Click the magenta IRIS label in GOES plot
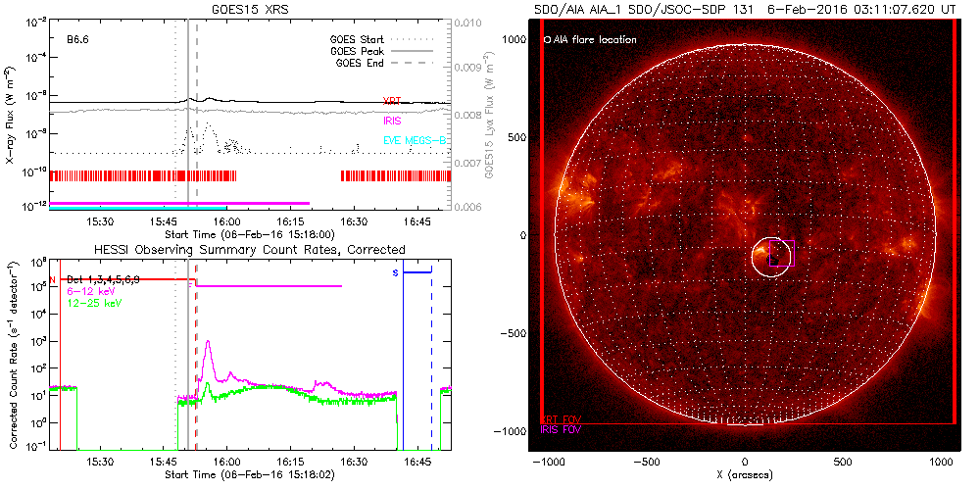The image size is (980, 490). (392, 121)
